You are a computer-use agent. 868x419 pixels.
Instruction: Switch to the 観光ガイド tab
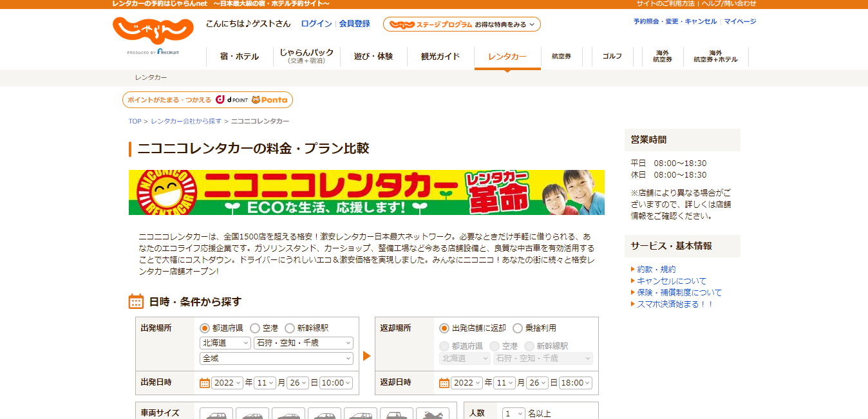point(440,57)
